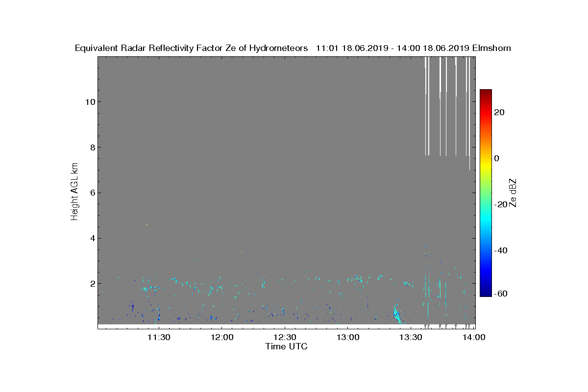
Task: Click the colorbar value 0
Action: click(x=497, y=158)
